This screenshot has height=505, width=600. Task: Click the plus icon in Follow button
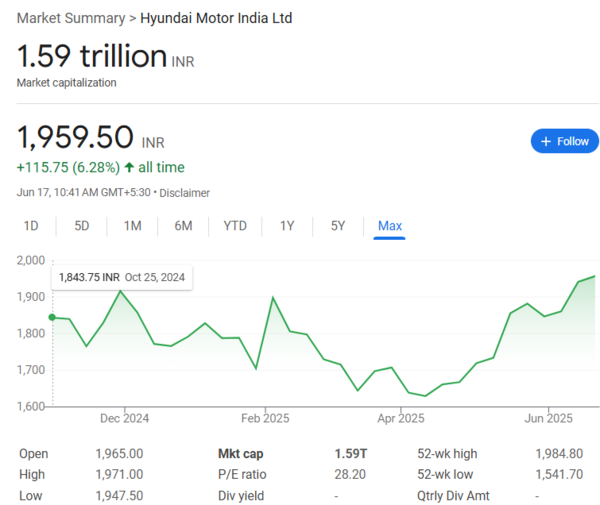coord(546,142)
